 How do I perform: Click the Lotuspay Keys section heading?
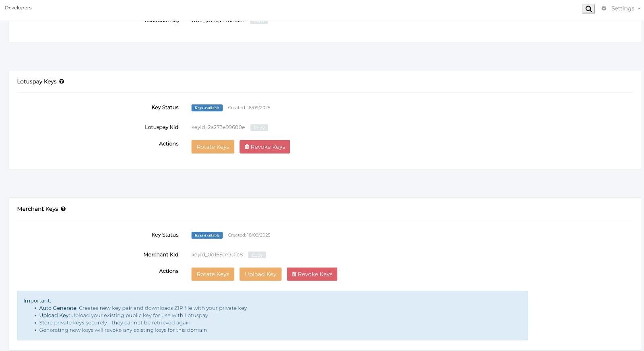point(37,81)
